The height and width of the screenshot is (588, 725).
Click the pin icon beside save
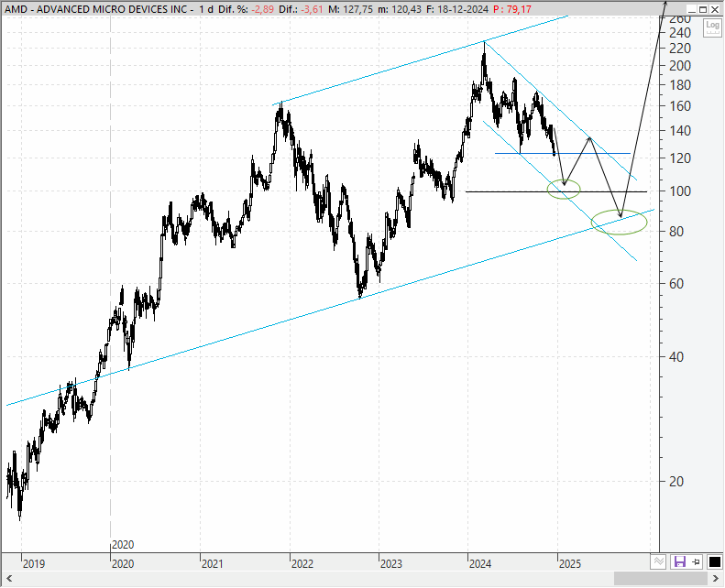pos(697,561)
